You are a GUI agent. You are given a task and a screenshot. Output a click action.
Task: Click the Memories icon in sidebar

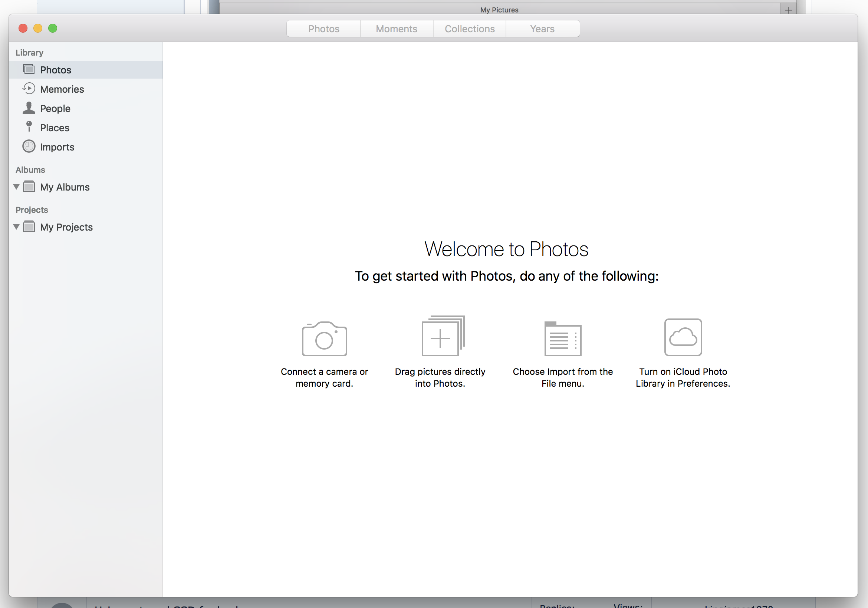pyautogui.click(x=29, y=89)
